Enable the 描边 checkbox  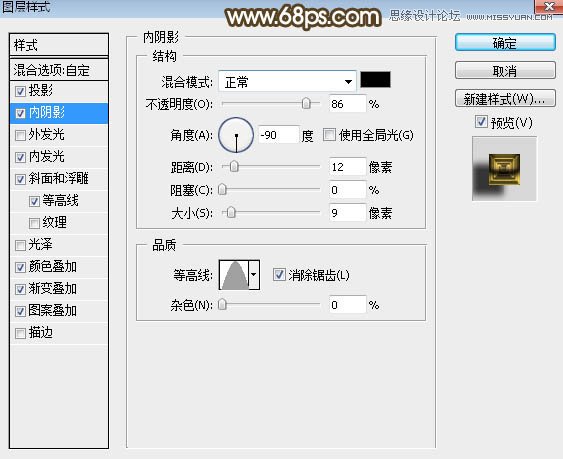[20, 333]
